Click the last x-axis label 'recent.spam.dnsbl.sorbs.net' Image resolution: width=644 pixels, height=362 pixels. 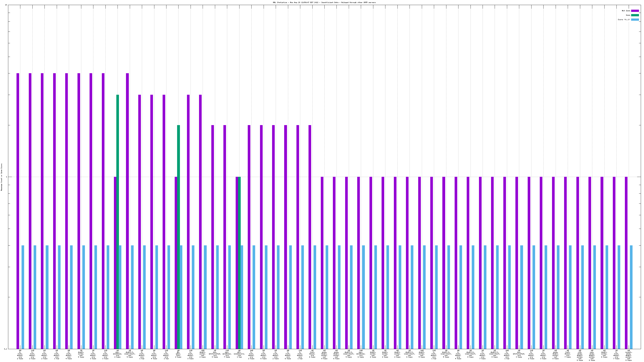(629, 356)
